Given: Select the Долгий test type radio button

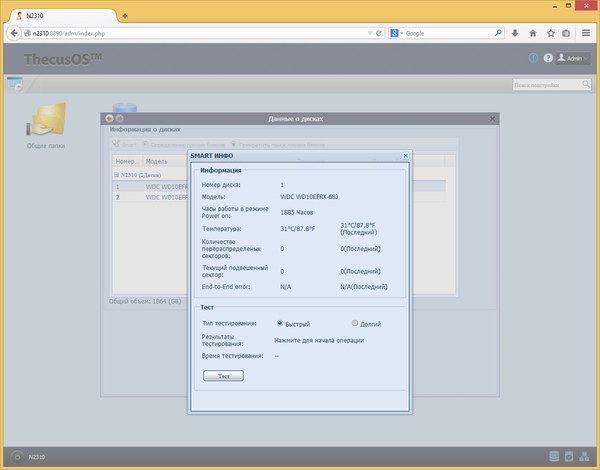Looking at the screenshot, I should point(355,323).
